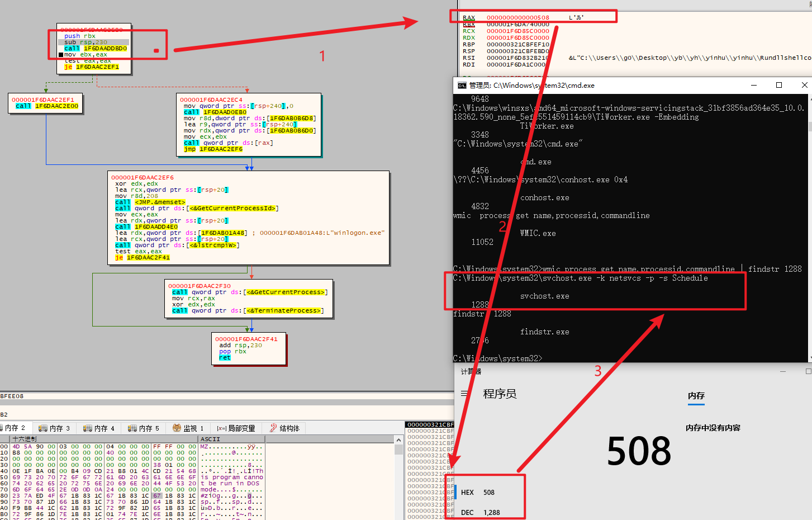Select the calculator 内存 memory tab
This screenshot has width=812, height=520.
coord(696,396)
